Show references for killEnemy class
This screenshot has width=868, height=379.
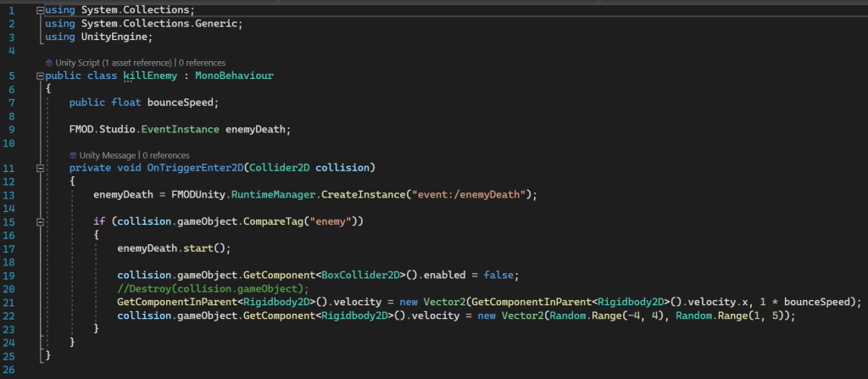coord(202,63)
